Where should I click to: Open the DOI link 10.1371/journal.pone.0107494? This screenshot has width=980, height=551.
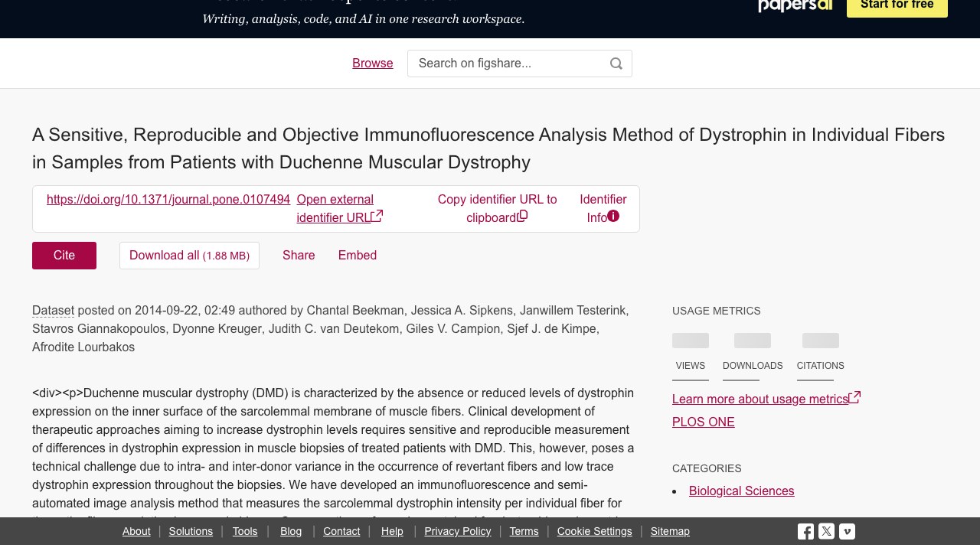click(168, 200)
